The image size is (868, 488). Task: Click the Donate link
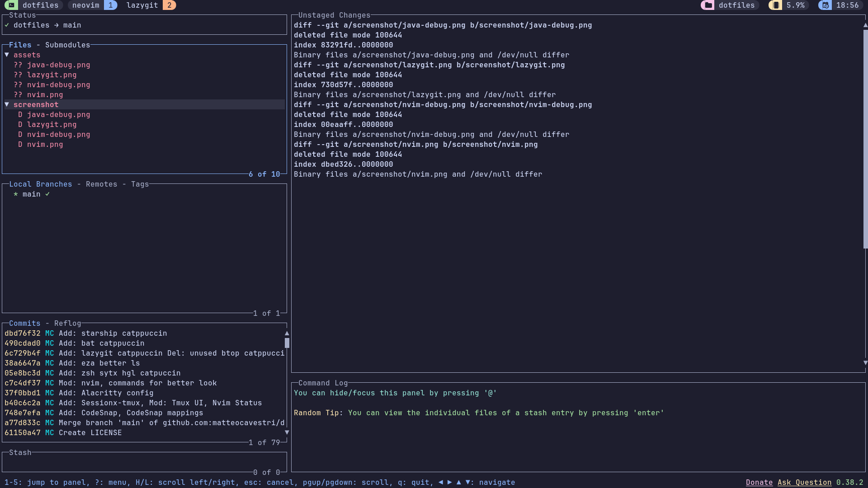[x=759, y=483]
